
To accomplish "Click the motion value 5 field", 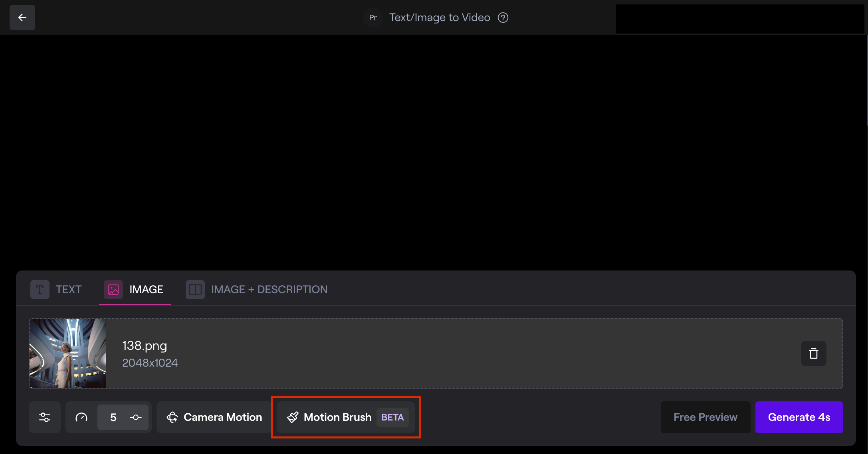I will coord(113,417).
